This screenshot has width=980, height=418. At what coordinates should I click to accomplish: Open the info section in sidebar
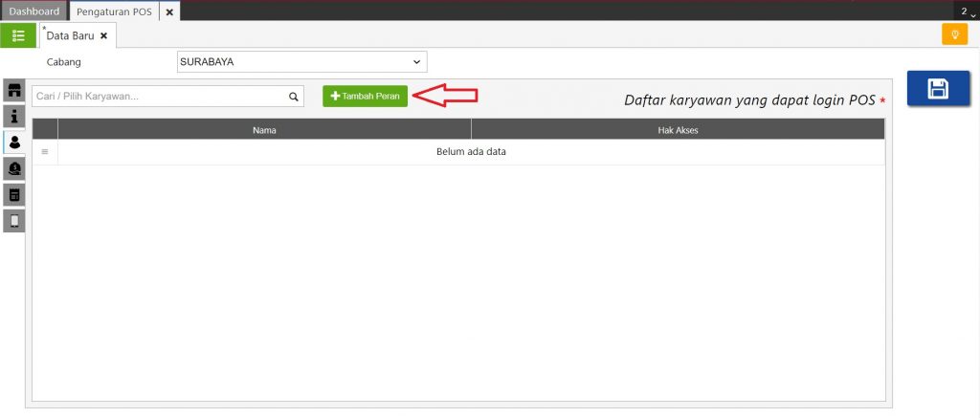coord(14,117)
